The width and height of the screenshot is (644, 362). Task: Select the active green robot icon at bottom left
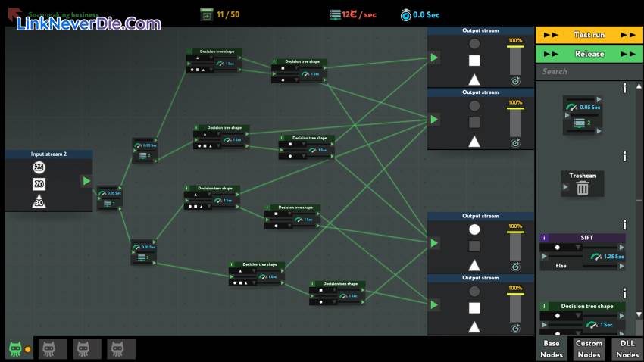click(x=16, y=348)
